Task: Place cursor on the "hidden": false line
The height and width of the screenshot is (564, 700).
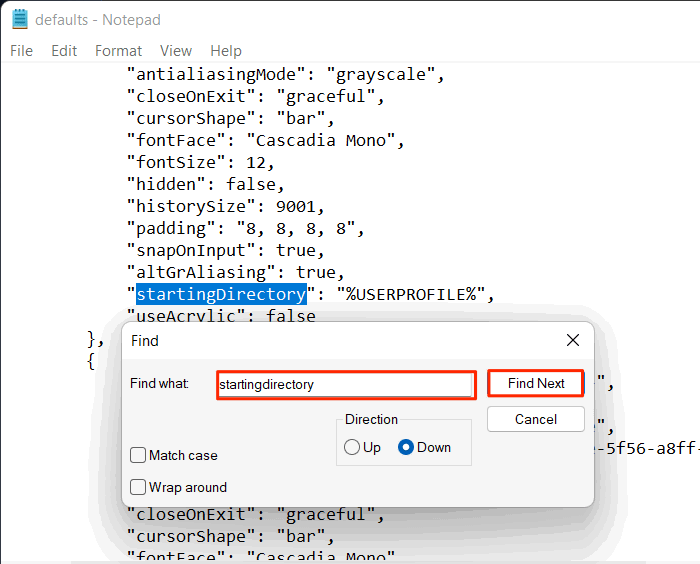Action: click(x=205, y=184)
